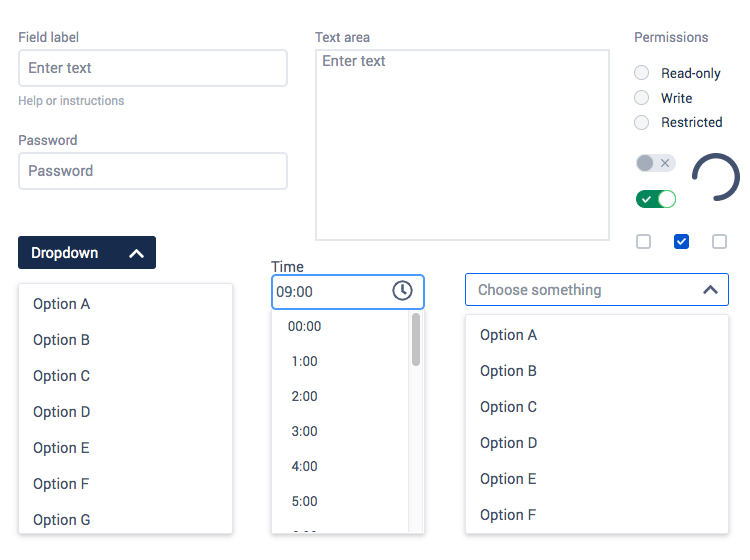Image resolution: width=750 pixels, height=560 pixels.
Task: Click the Password label above the field
Action: 48,140
